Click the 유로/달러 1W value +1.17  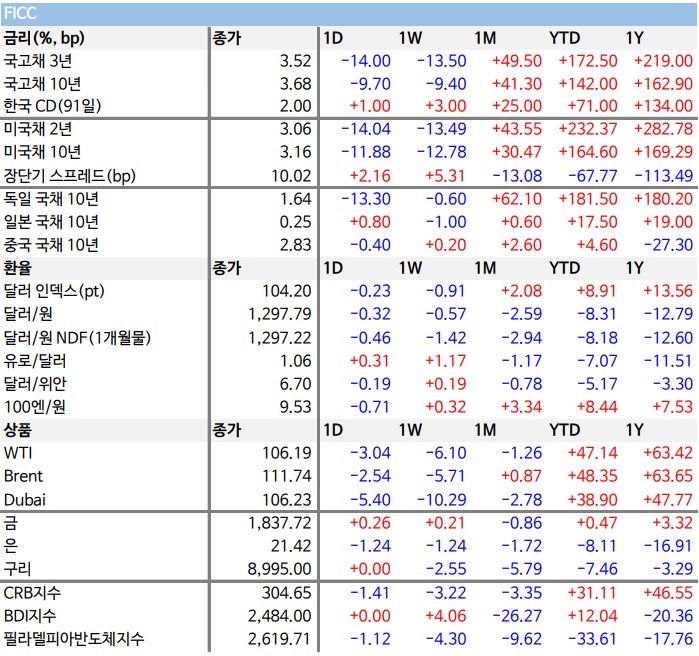pos(445,361)
